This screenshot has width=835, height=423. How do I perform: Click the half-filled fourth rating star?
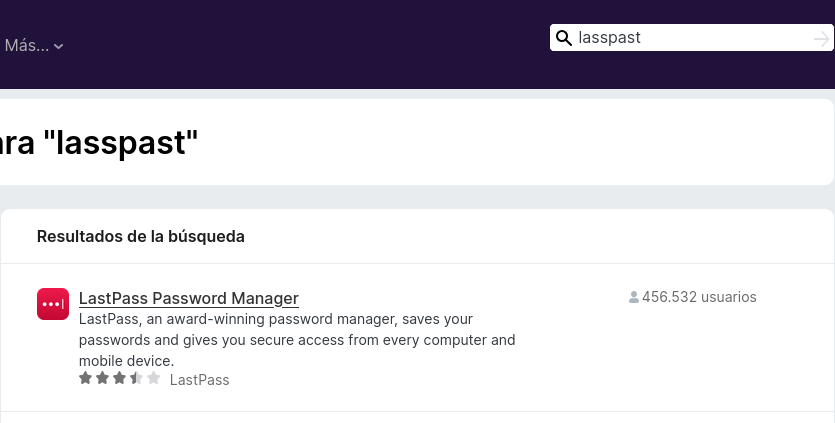pos(136,378)
